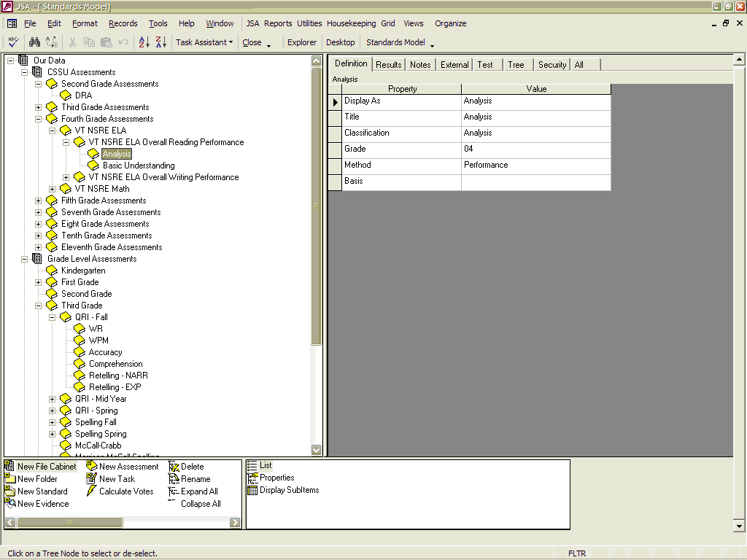
Task: Open the Task Assistant dropdown
Action: [204, 42]
